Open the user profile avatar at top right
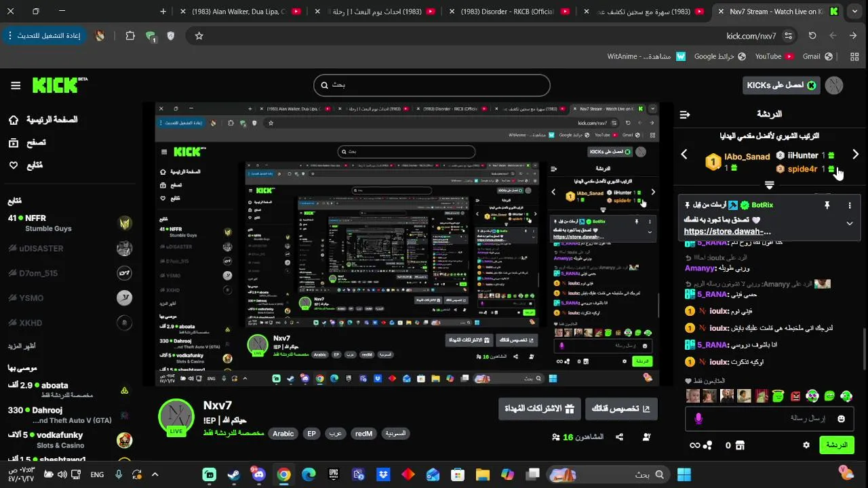This screenshot has width=868, height=488. (x=833, y=85)
